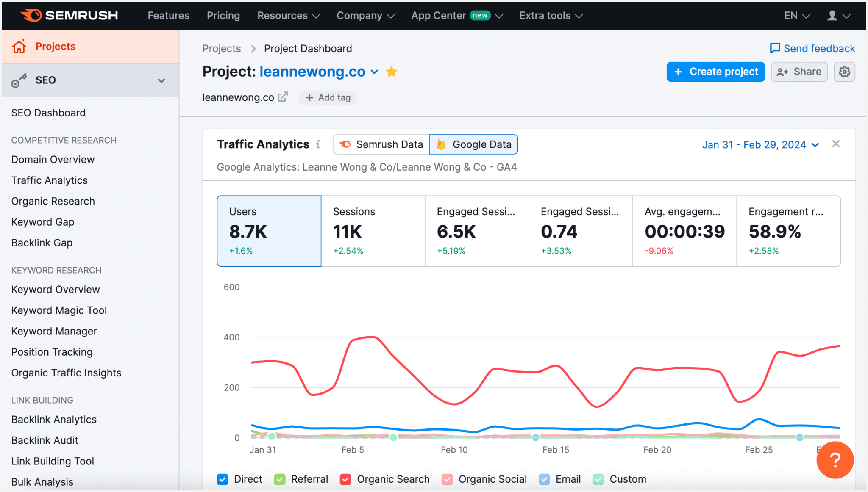Image resolution: width=868 pixels, height=492 pixels.
Task: Click the Create project button
Action: click(x=715, y=72)
